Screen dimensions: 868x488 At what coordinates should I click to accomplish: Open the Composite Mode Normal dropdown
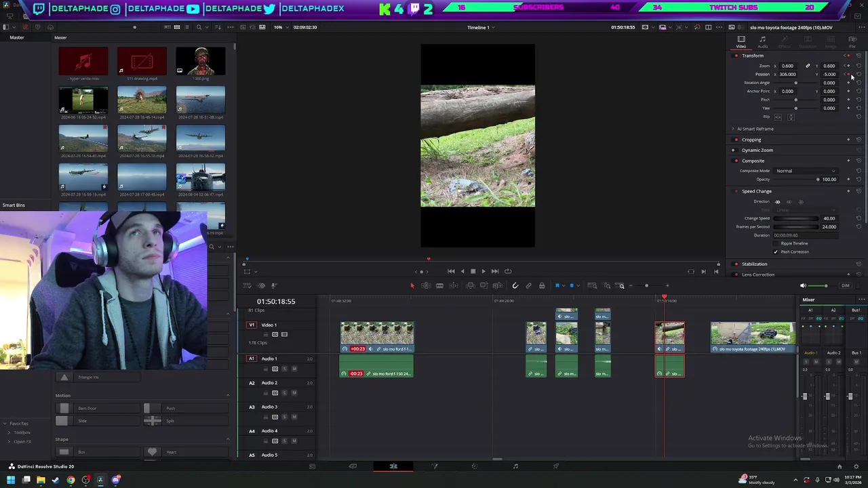click(x=806, y=171)
